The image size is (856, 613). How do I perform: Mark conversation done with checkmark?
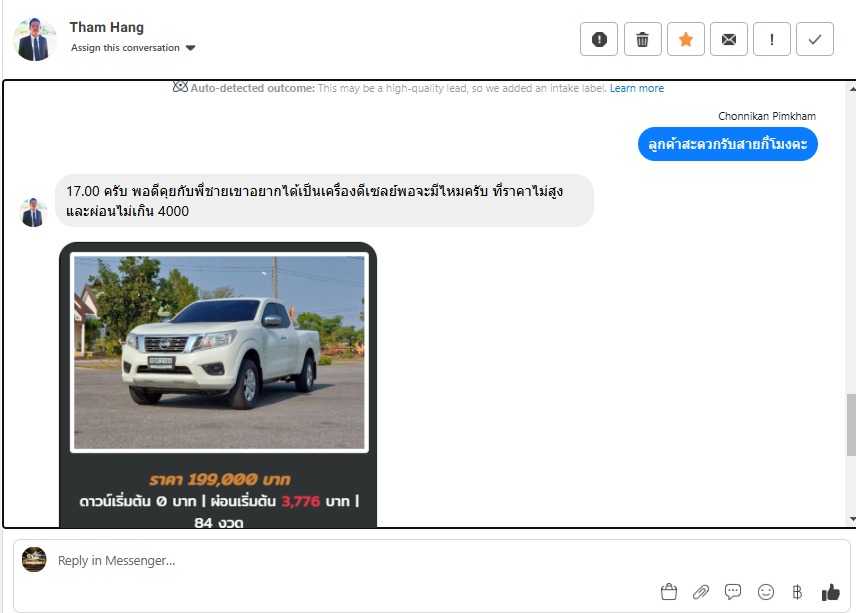815,39
